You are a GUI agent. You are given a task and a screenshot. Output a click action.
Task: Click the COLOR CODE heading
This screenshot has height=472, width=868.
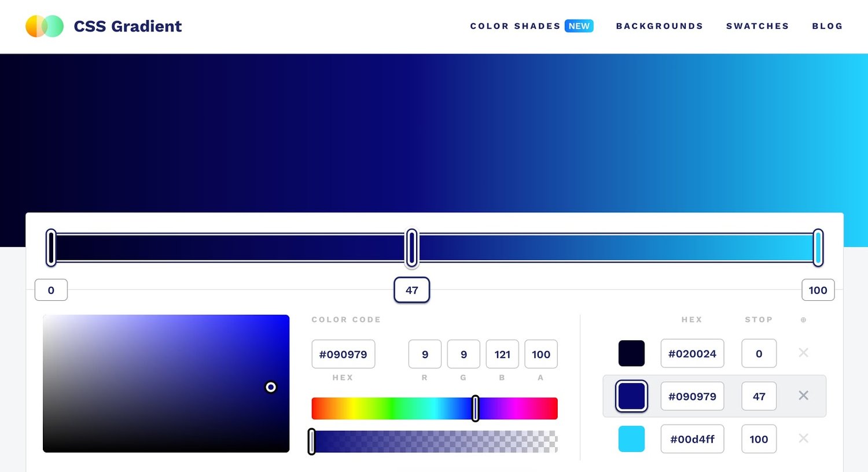(x=346, y=319)
